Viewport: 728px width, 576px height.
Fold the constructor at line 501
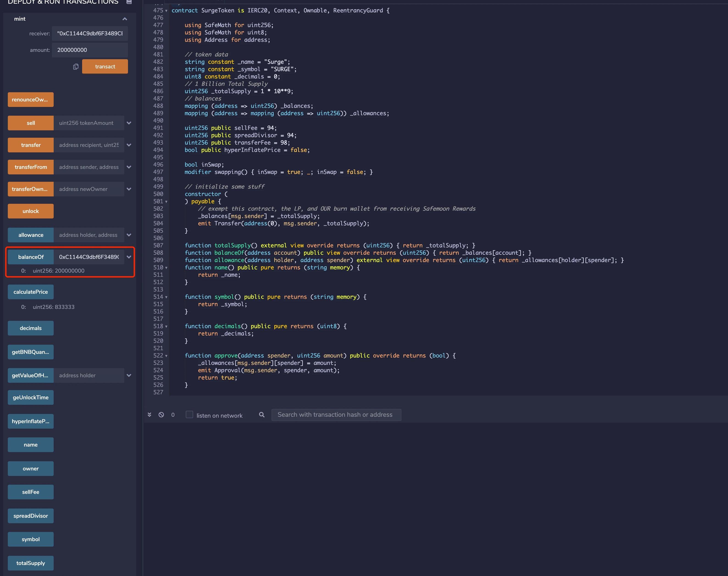point(166,202)
